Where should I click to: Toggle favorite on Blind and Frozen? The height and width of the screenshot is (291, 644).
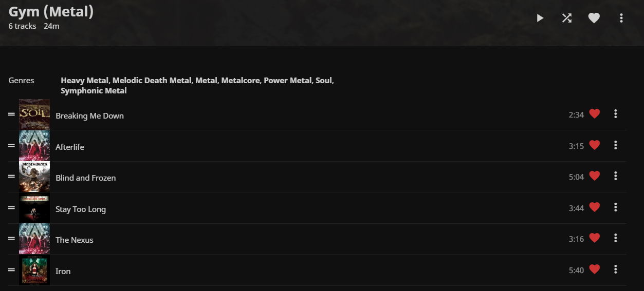[x=595, y=176]
